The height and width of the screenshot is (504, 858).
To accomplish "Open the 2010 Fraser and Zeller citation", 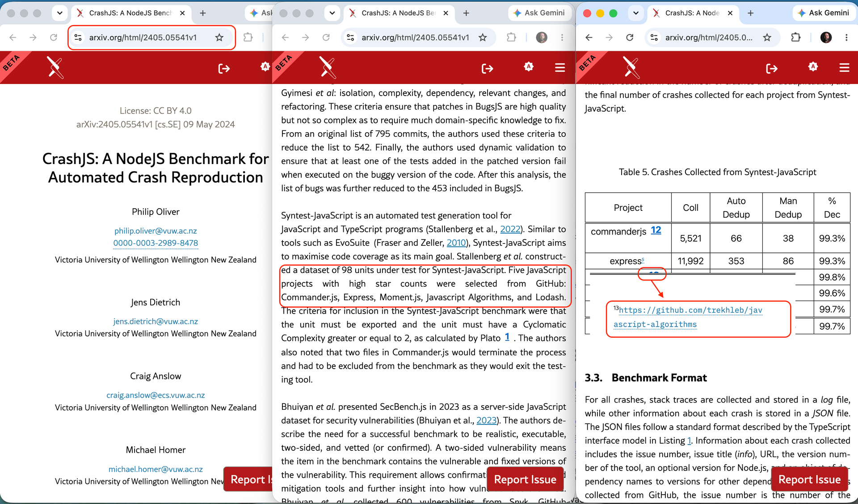I will (456, 243).
